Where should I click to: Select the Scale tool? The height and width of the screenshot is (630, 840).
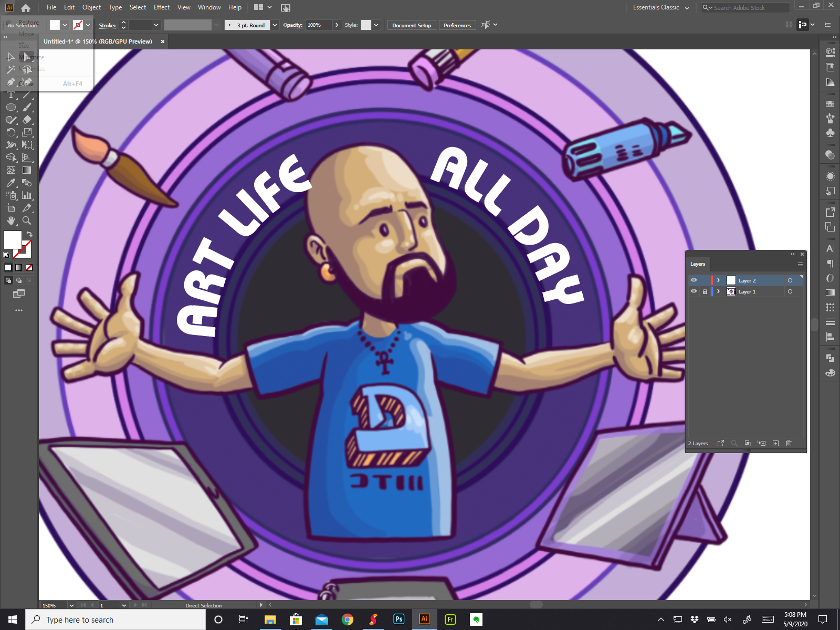click(x=27, y=132)
